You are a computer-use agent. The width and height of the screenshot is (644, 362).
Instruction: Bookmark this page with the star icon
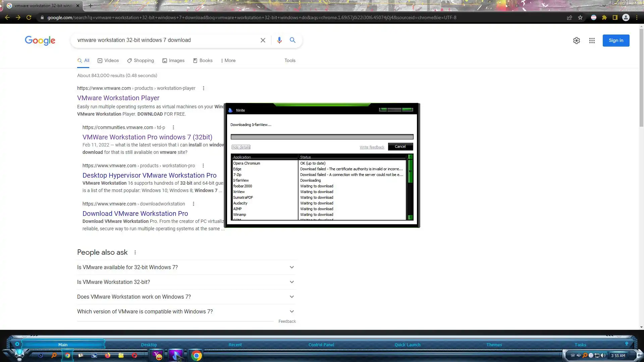(580, 17)
